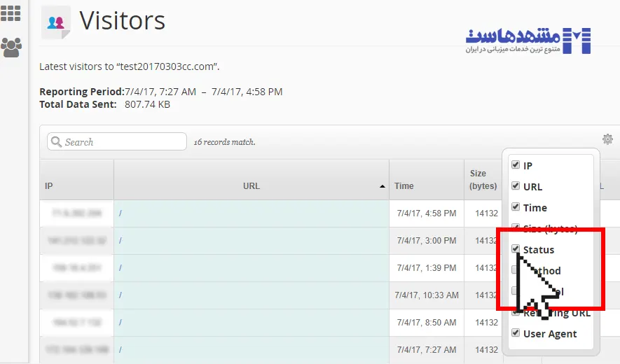Uncheck the URL column checkbox
Screen dimensions: 620x364
click(x=516, y=186)
